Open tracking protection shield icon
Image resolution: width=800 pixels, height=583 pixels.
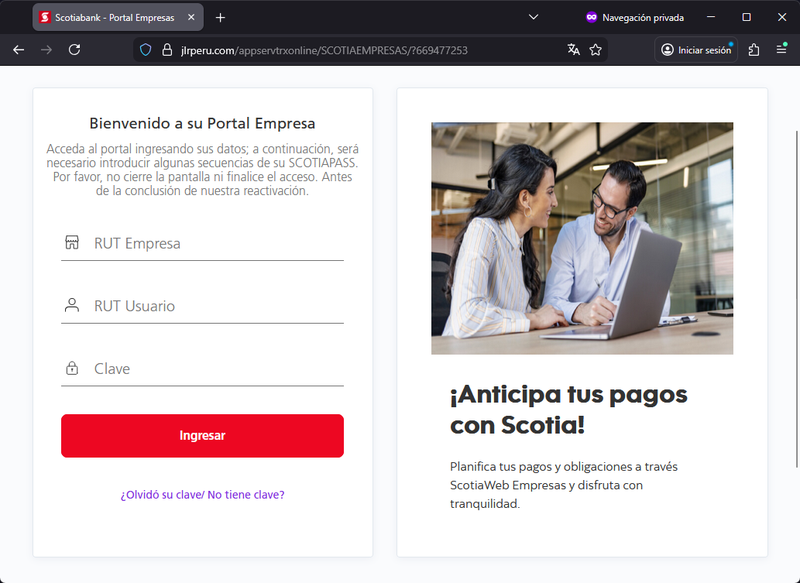coord(145,50)
